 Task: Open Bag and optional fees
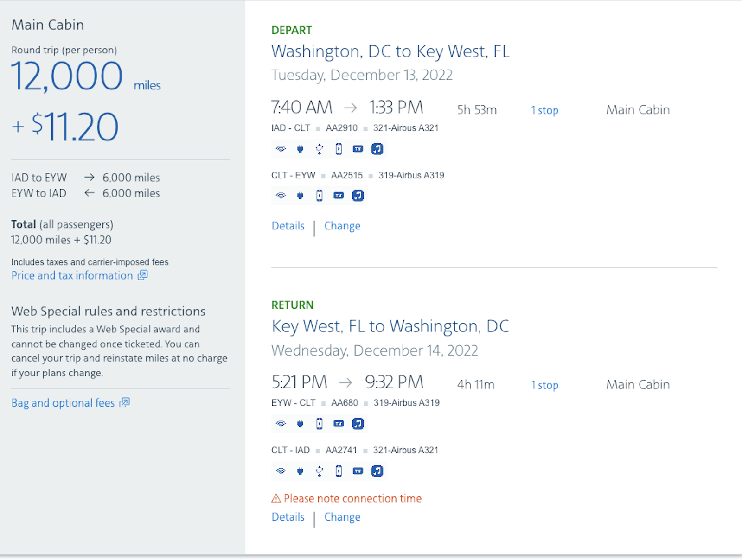[63, 402]
